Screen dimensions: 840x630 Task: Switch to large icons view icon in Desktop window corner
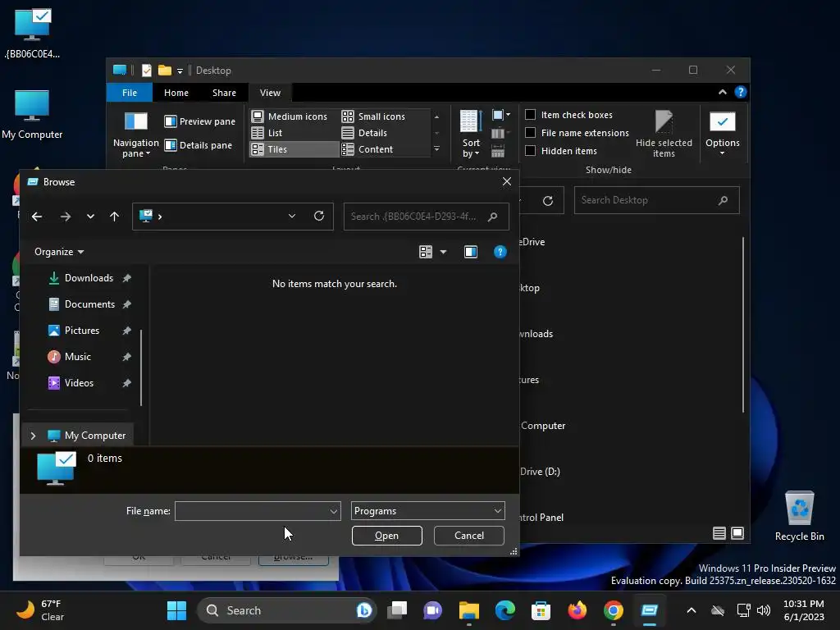click(x=737, y=533)
